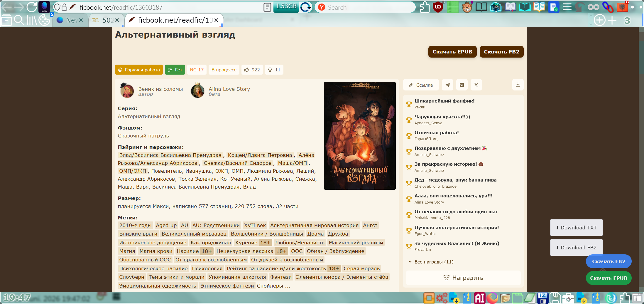This screenshot has height=304, width=644.
Task: Click the 1.53GB memory indicator
Action: (x=286, y=7)
